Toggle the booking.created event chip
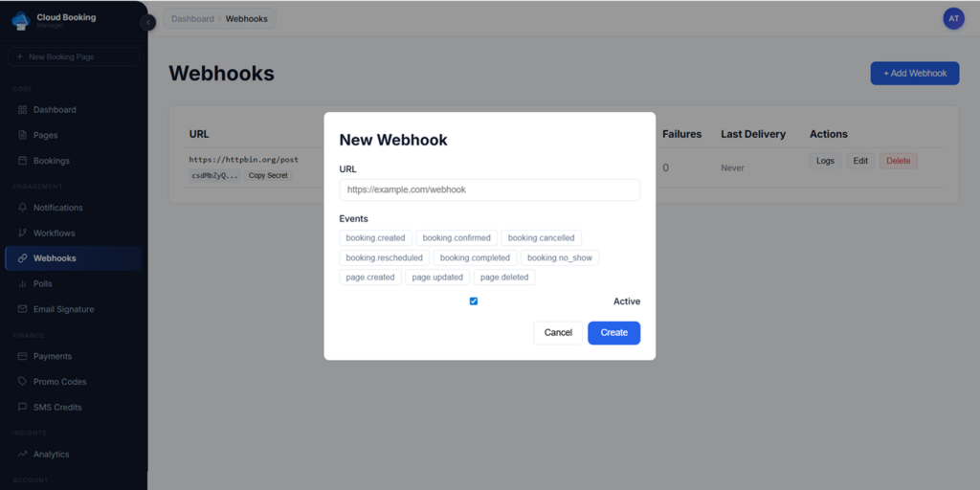This screenshot has height=490, width=980. (375, 237)
